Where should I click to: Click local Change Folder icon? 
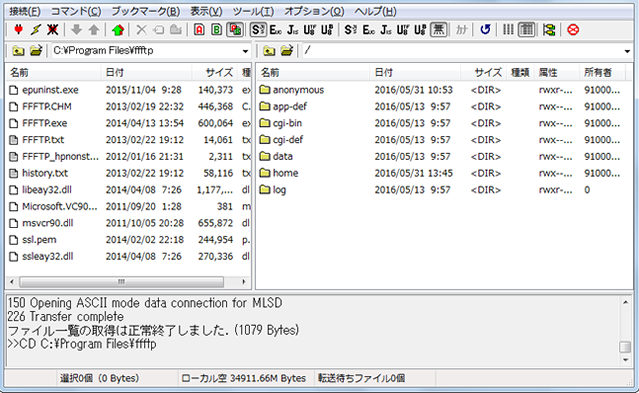tap(36, 51)
